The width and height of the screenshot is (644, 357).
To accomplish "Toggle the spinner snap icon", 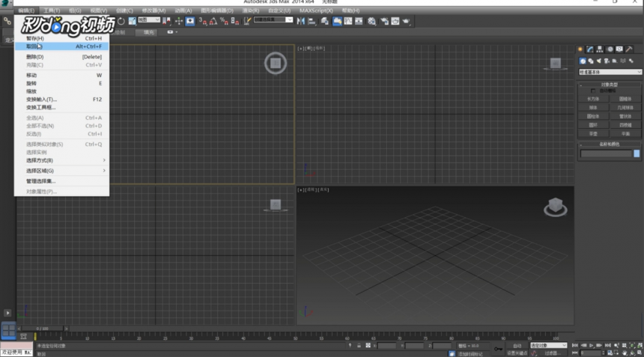I will pos(235,21).
